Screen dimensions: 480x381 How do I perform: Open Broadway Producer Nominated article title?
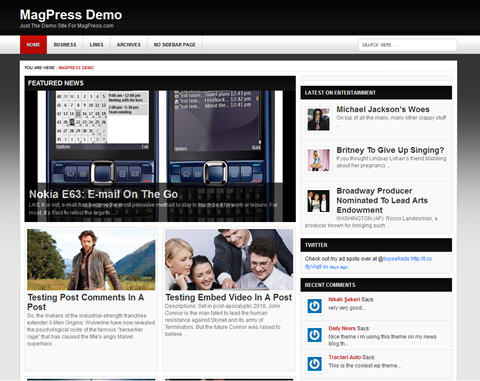click(382, 200)
